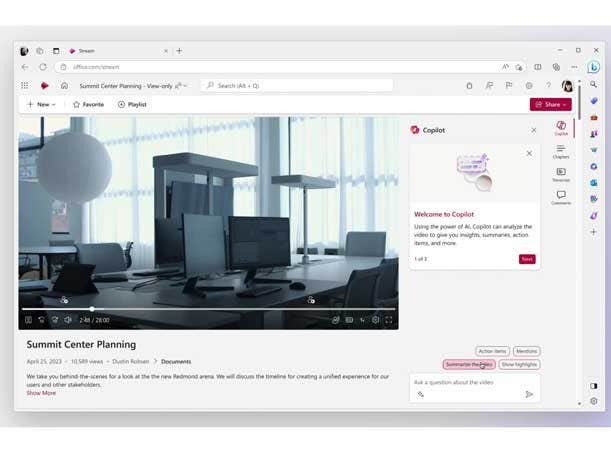The height and width of the screenshot is (458, 611).
Task: Click the Stream home icon
Action: coord(64,86)
